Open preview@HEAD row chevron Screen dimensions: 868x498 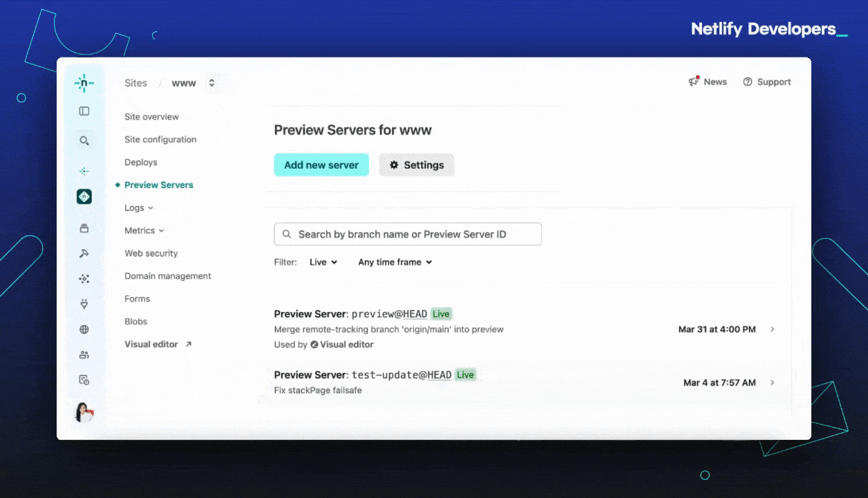tap(773, 329)
